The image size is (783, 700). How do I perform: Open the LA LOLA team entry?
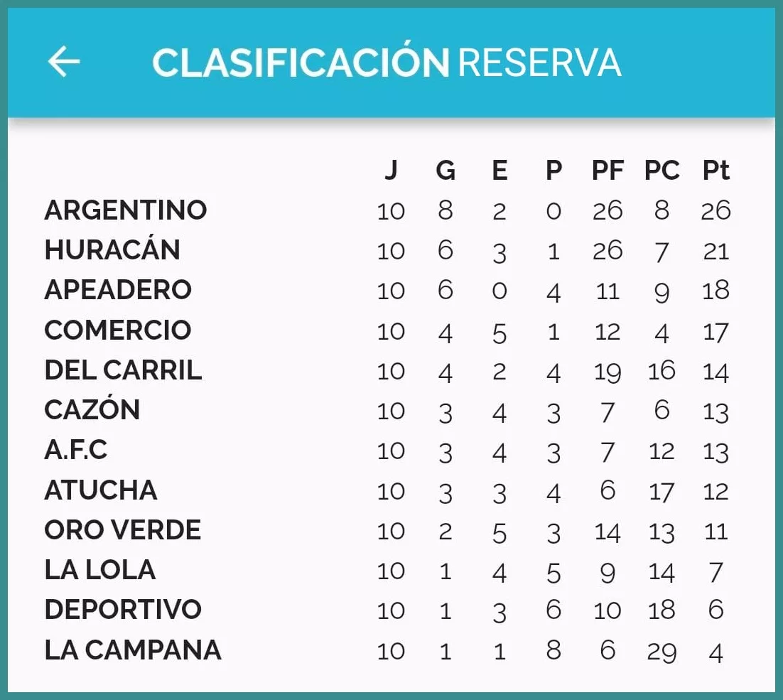[100, 570]
